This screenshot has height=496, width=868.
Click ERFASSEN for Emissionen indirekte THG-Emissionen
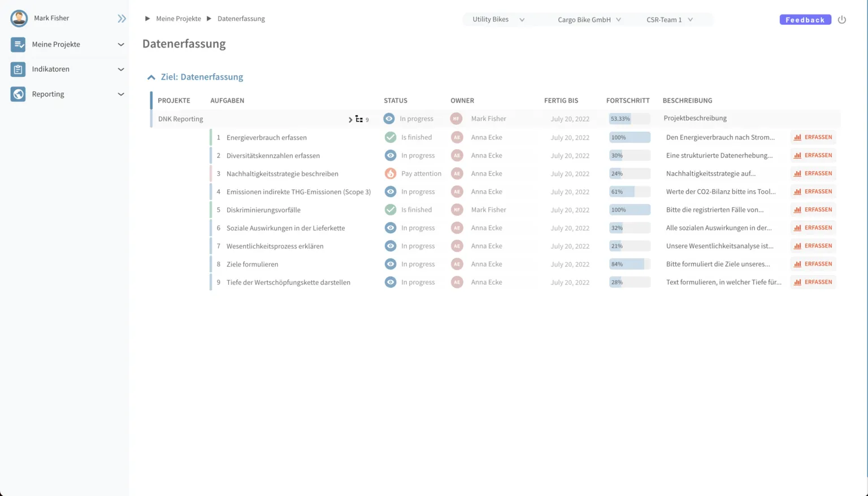(813, 192)
